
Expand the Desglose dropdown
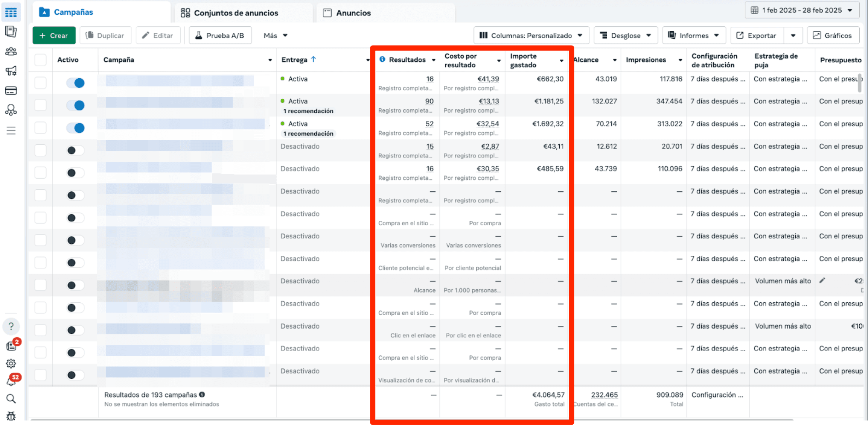[x=625, y=35]
